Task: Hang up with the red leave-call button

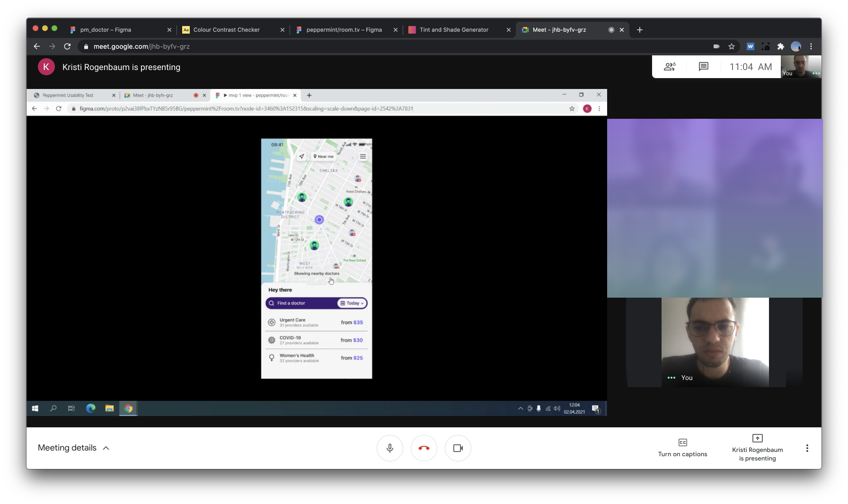Action: point(424,448)
